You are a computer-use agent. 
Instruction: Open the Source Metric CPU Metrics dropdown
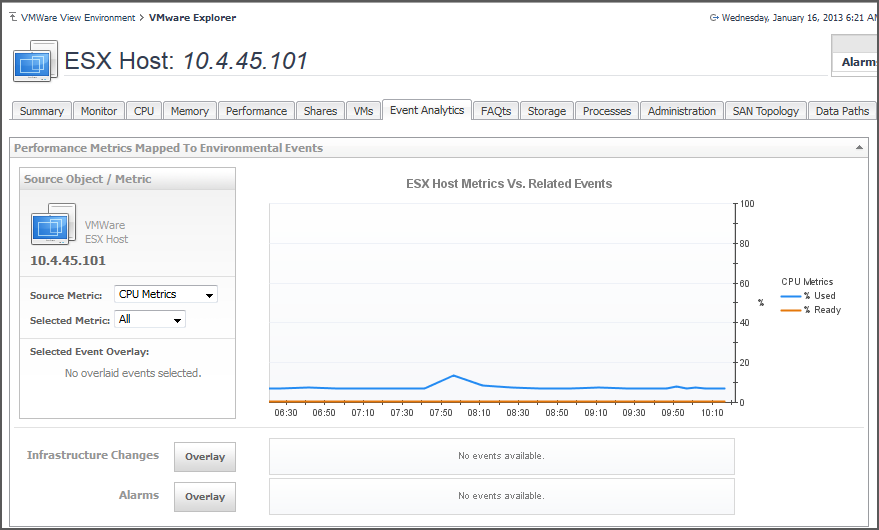point(166,294)
